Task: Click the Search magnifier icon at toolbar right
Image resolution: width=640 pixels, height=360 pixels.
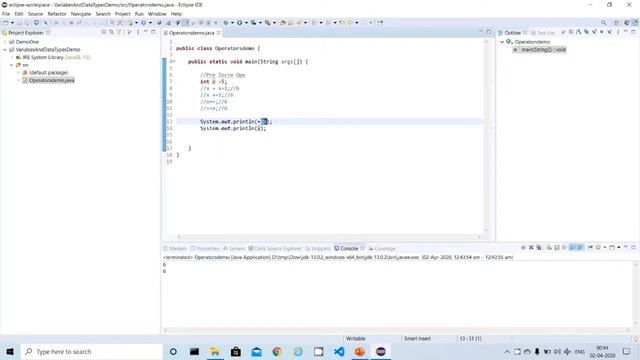Action: pos(604,23)
